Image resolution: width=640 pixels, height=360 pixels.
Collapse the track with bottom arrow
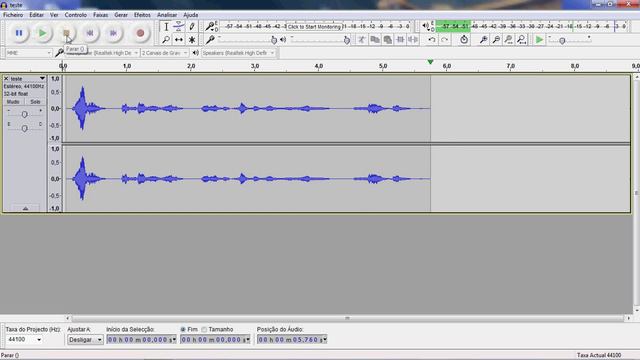coord(25,208)
